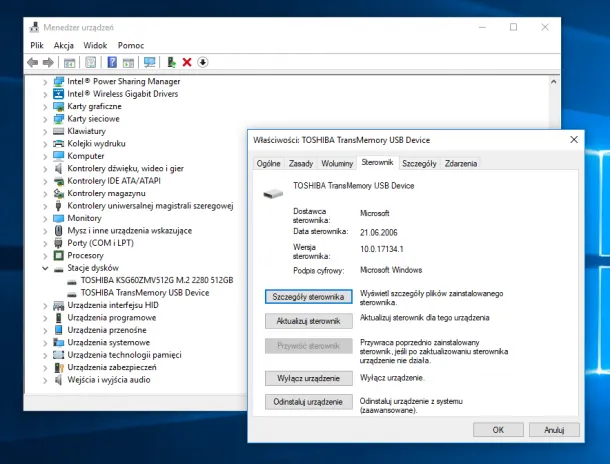Screen dimensions: 610x464
Task: Click the Odinstaluj urządzenie button
Action: pyautogui.click(x=308, y=401)
